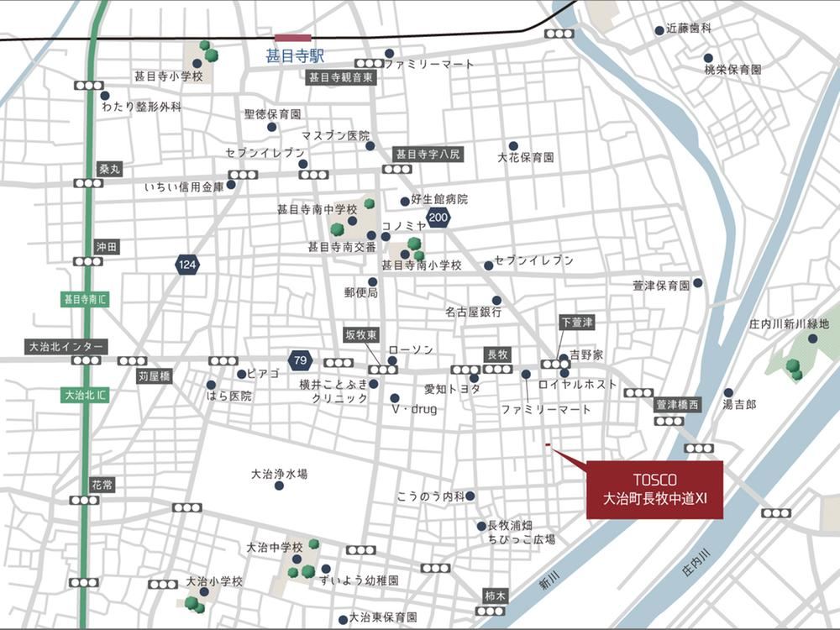Click the route 124 hexagon marker

point(187,264)
